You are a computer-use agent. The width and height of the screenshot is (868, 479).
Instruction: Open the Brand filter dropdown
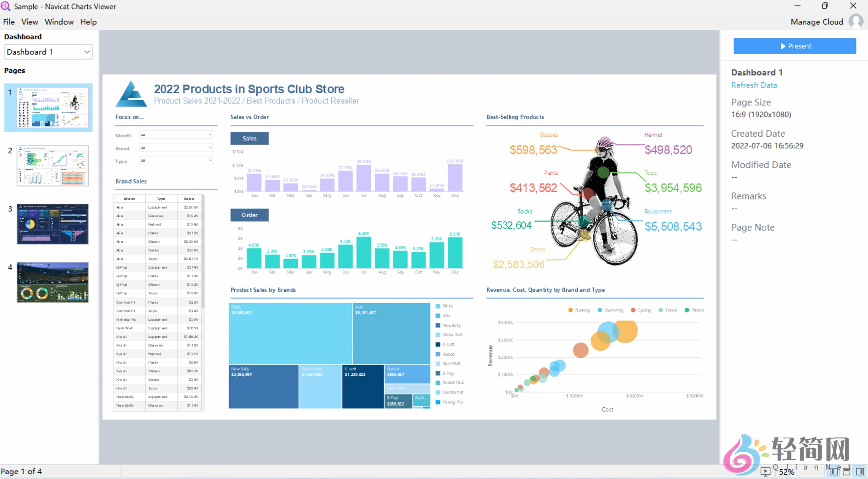point(175,147)
